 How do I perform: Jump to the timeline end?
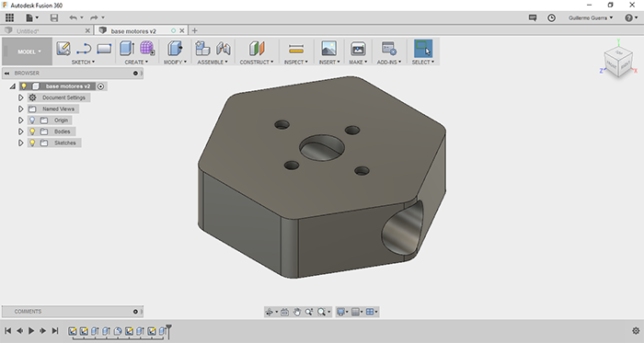coord(55,331)
